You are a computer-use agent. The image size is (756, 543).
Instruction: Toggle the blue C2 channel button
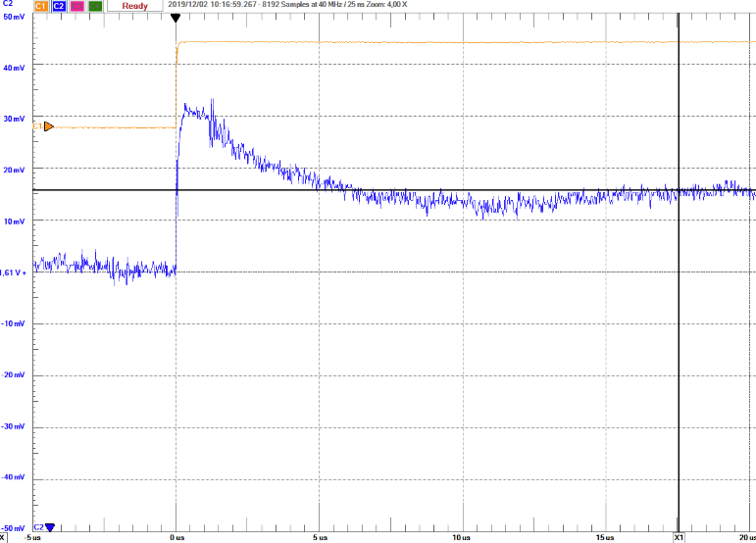coord(60,6)
